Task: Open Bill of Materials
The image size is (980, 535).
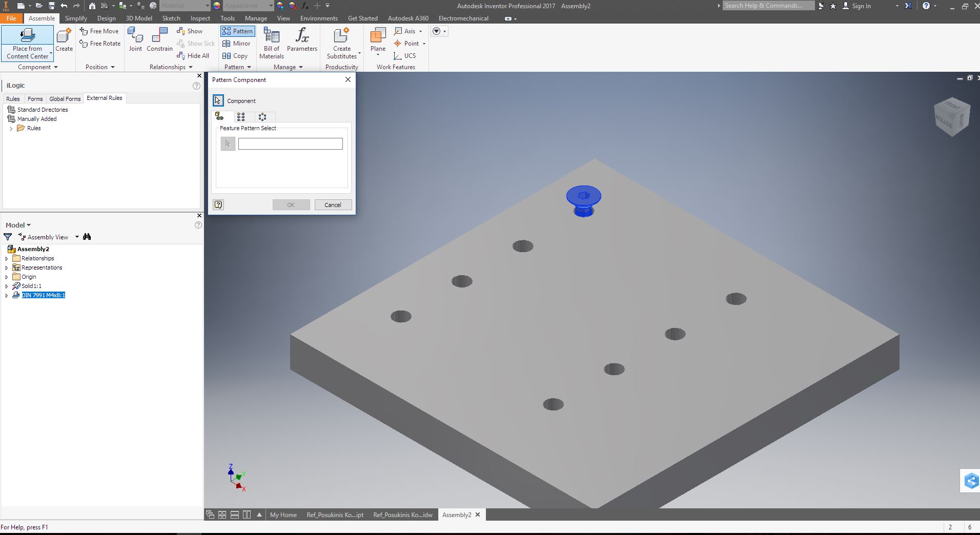Action: [x=271, y=41]
